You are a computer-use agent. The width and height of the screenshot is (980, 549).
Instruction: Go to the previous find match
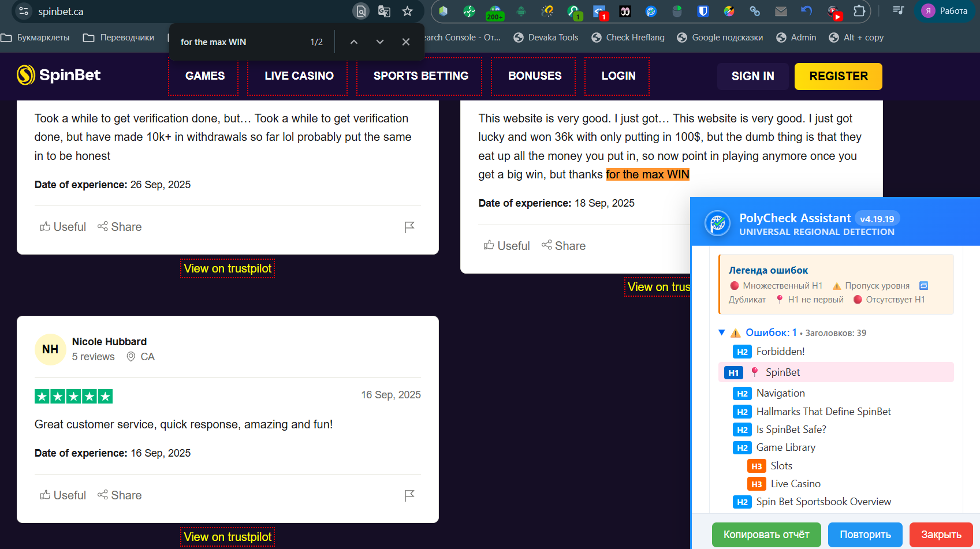[x=354, y=42]
